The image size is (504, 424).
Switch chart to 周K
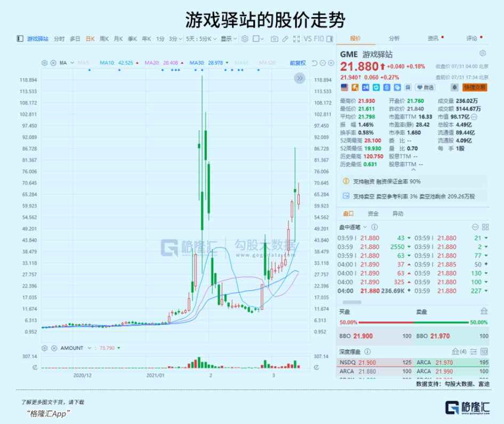(x=104, y=39)
